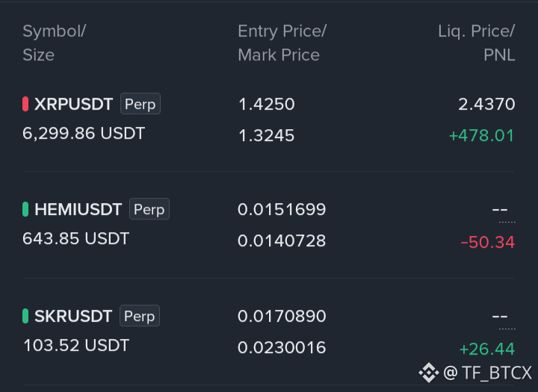Click the +478.01 PNL value
This screenshot has width=538, height=392.
[x=481, y=135]
